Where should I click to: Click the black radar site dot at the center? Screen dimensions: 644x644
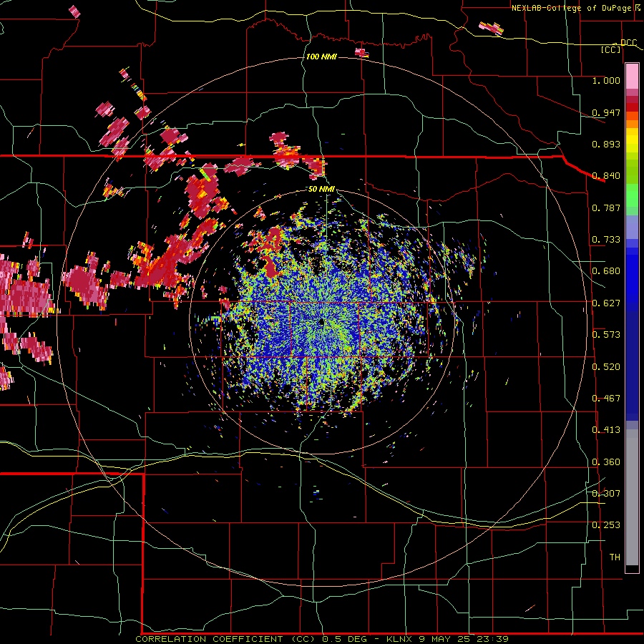(x=321, y=323)
